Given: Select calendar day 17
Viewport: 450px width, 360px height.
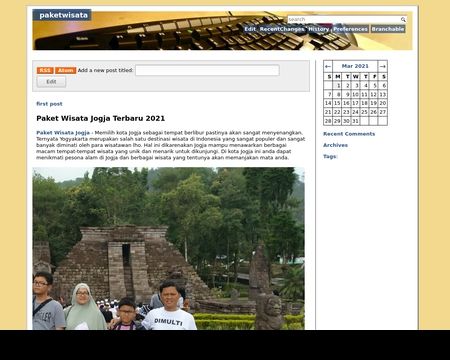Looking at the screenshot, I should click(x=355, y=103).
